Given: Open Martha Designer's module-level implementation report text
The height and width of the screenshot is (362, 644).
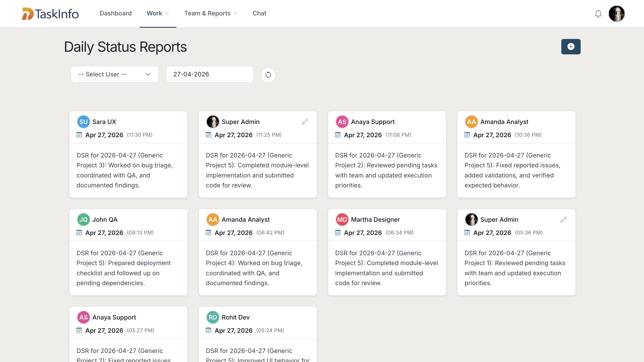Looking at the screenshot, I should click(386, 268).
